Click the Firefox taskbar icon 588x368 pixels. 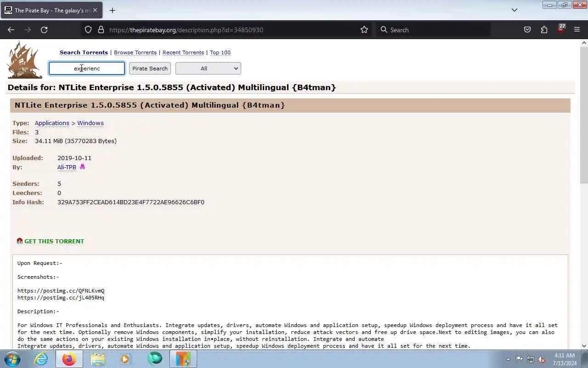point(69,359)
